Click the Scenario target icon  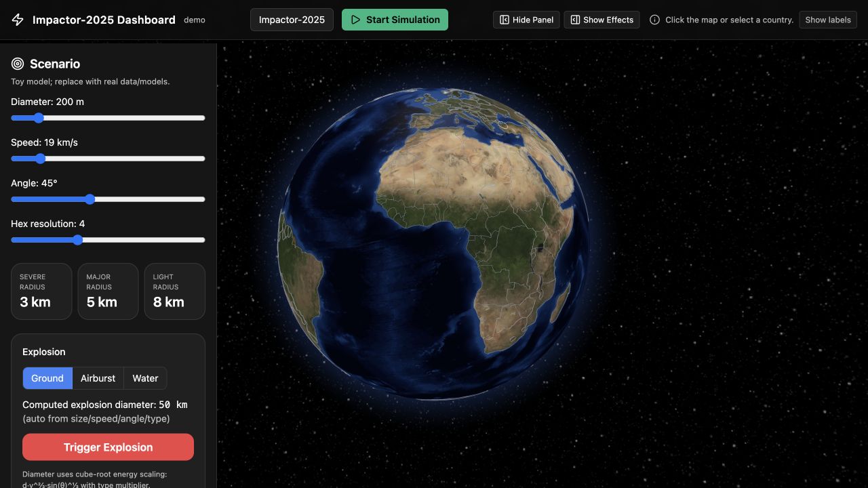(x=18, y=64)
